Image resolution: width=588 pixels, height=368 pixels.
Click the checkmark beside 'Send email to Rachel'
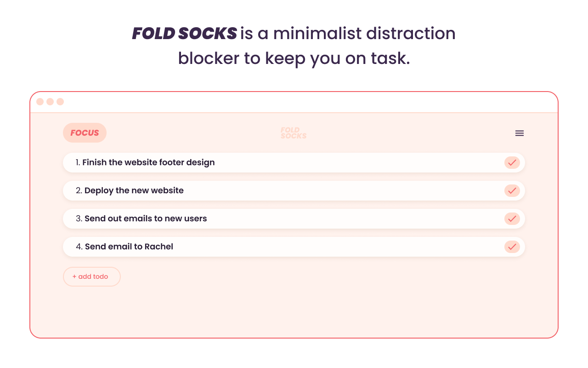tap(512, 247)
